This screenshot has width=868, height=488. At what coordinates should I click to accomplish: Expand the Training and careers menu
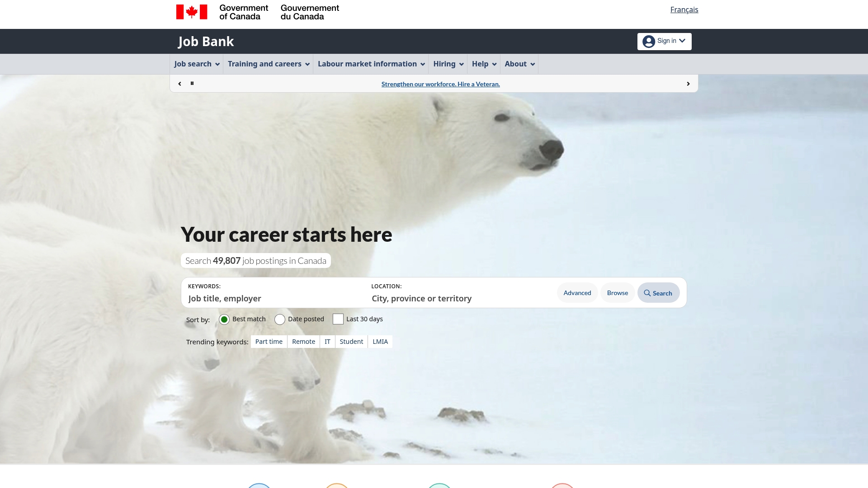268,64
